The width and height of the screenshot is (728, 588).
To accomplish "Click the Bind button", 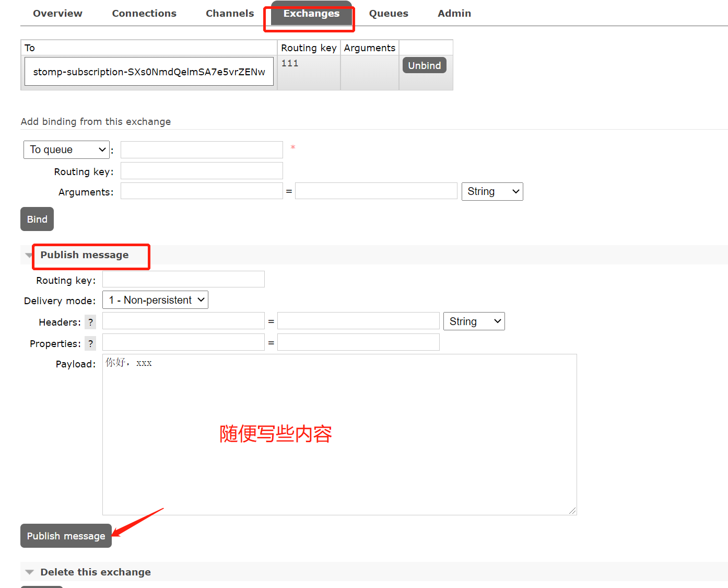I will [x=37, y=219].
